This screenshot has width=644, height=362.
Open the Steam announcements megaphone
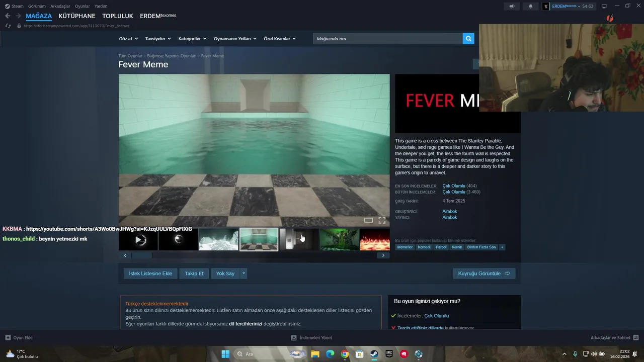tap(512, 6)
